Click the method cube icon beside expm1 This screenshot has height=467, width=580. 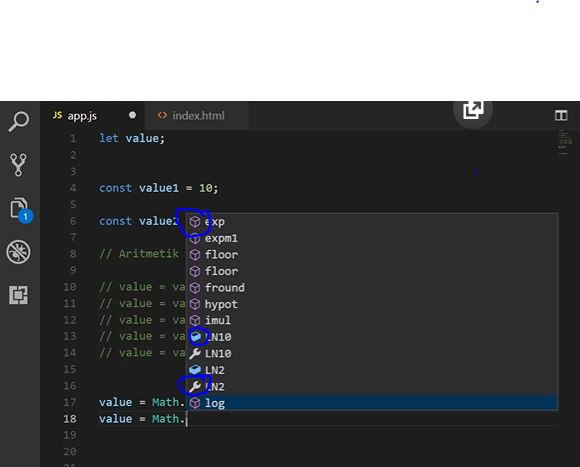pyautogui.click(x=195, y=238)
